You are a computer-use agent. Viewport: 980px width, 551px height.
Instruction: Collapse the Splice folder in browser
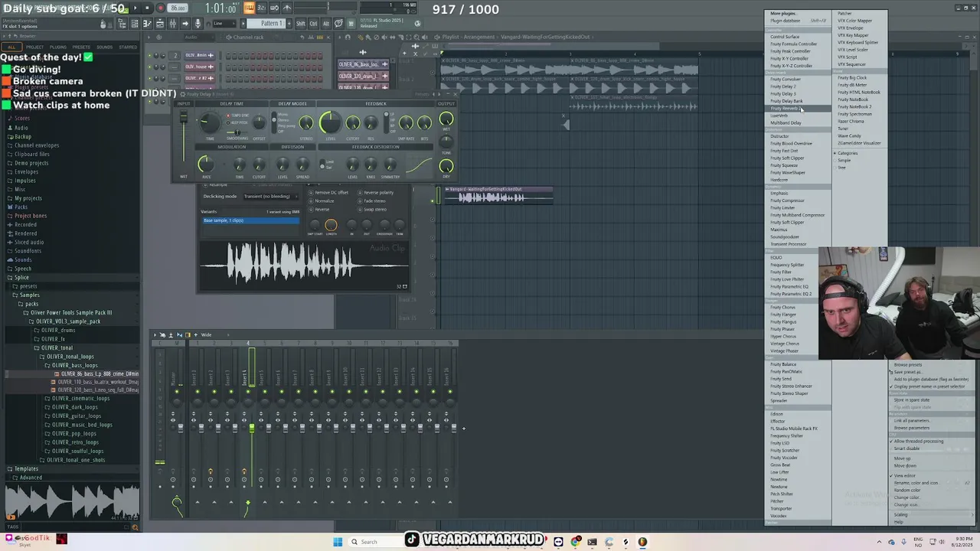21,277
